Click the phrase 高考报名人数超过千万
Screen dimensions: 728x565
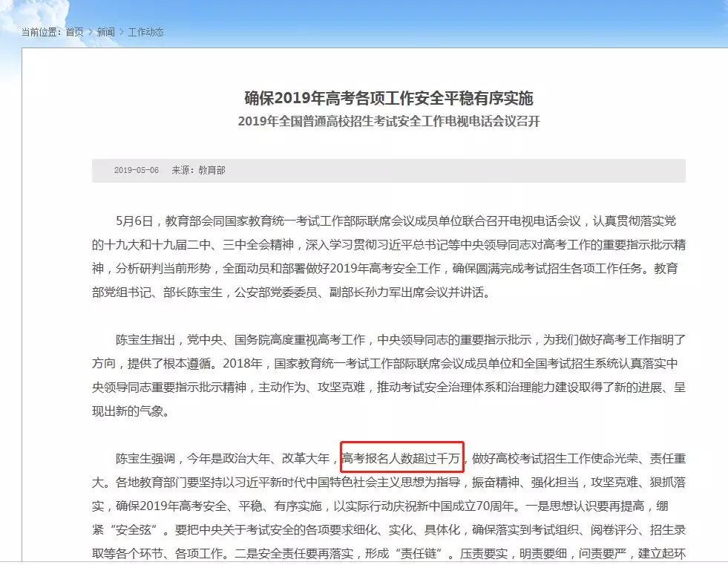402,459
